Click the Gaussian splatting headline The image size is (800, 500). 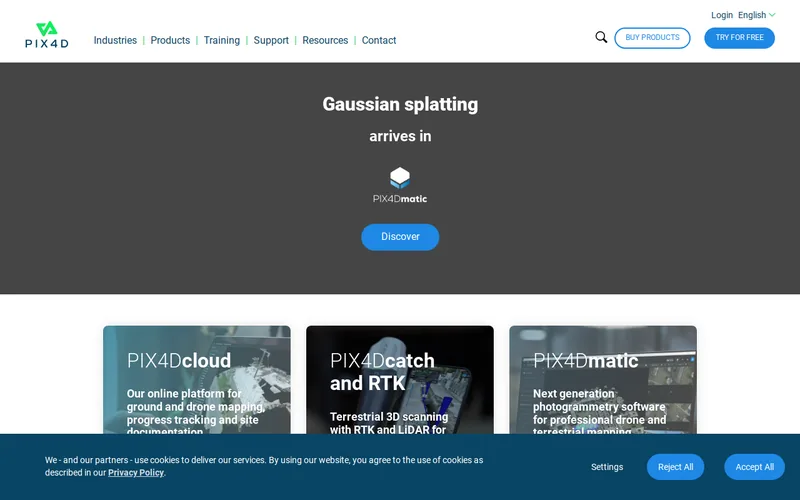pos(400,105)
